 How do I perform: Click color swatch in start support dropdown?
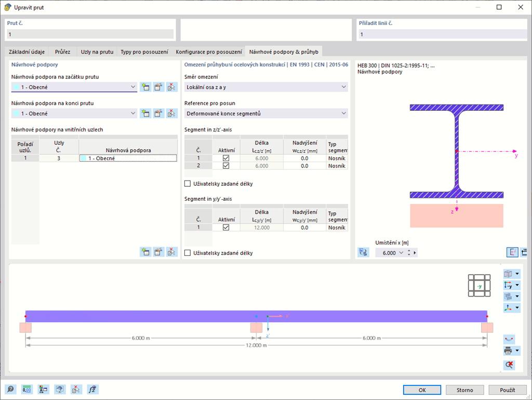click(x=16, y=87)
